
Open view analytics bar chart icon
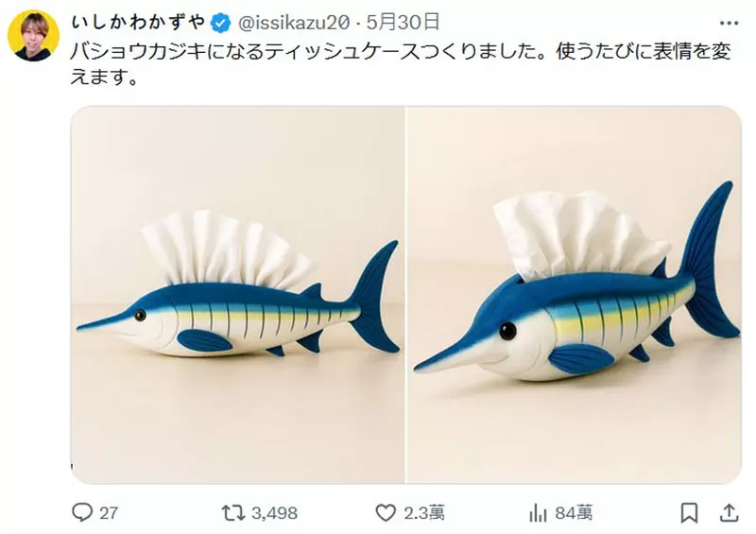click(538, 513)
